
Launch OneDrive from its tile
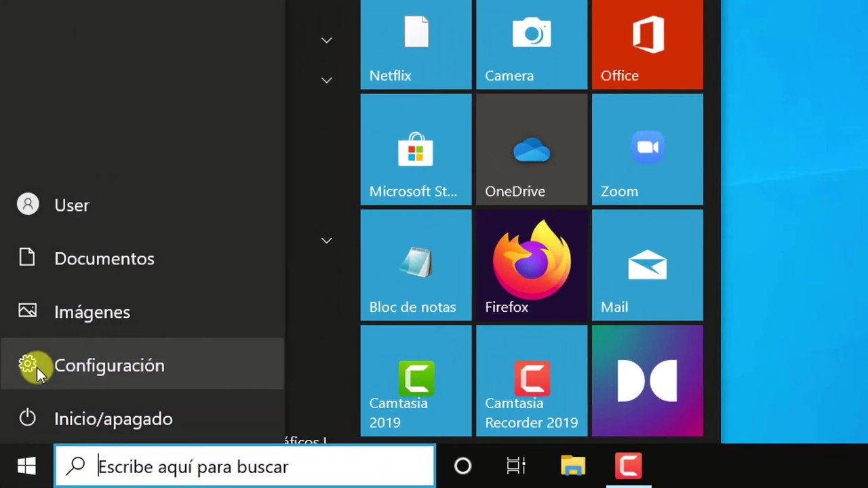532,149
